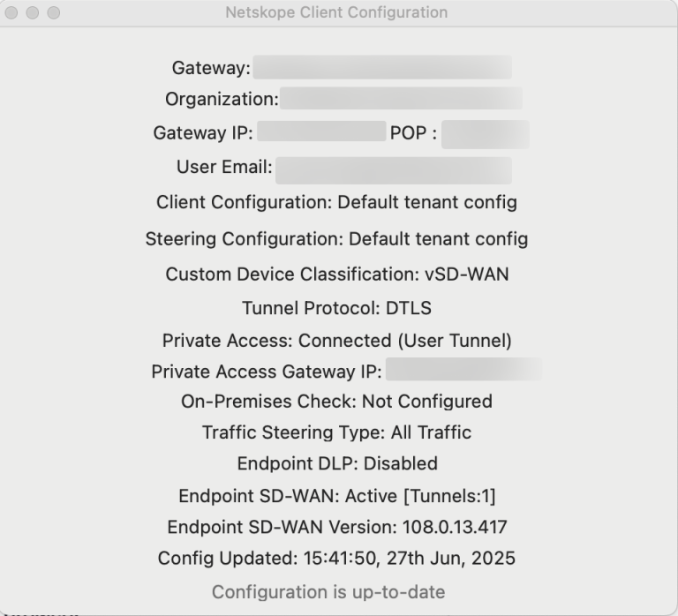Click the Tunnel Protocol DTLS line
678x616 pixels.
(x=336, y=308)
